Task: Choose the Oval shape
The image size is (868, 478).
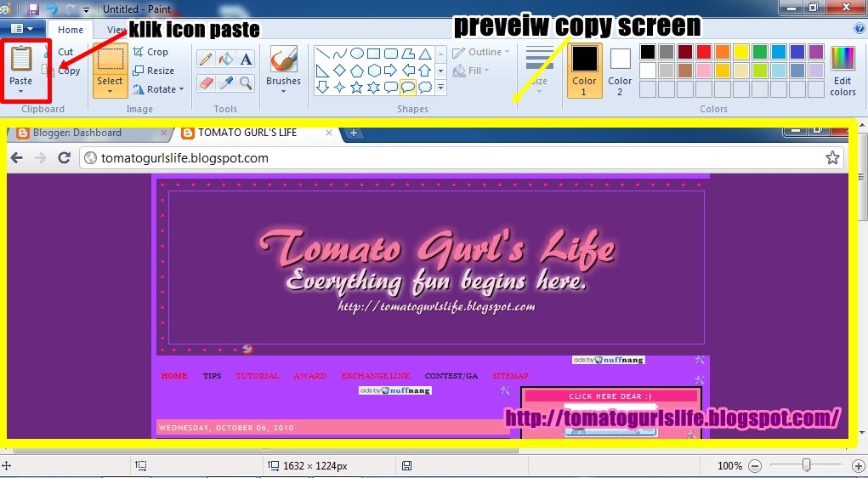Action: 357,54
